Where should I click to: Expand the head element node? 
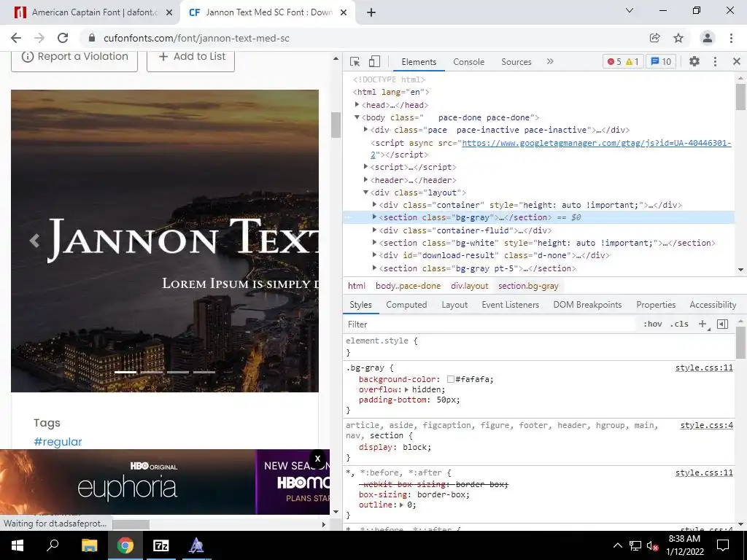coord(357,105)
